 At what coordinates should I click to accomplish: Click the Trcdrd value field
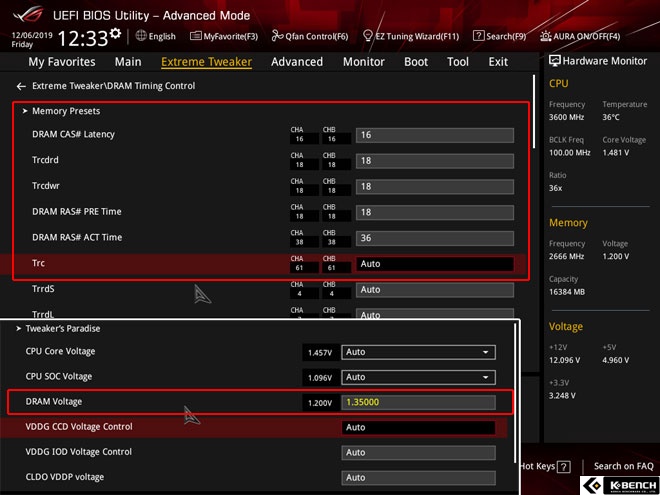click(x=434, y=161)
